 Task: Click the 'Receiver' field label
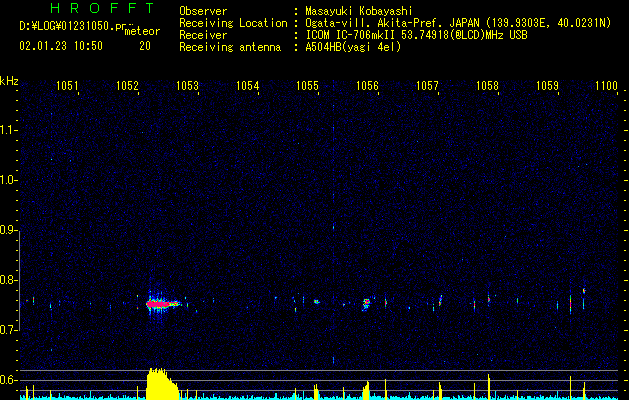(x=203, y=35)
